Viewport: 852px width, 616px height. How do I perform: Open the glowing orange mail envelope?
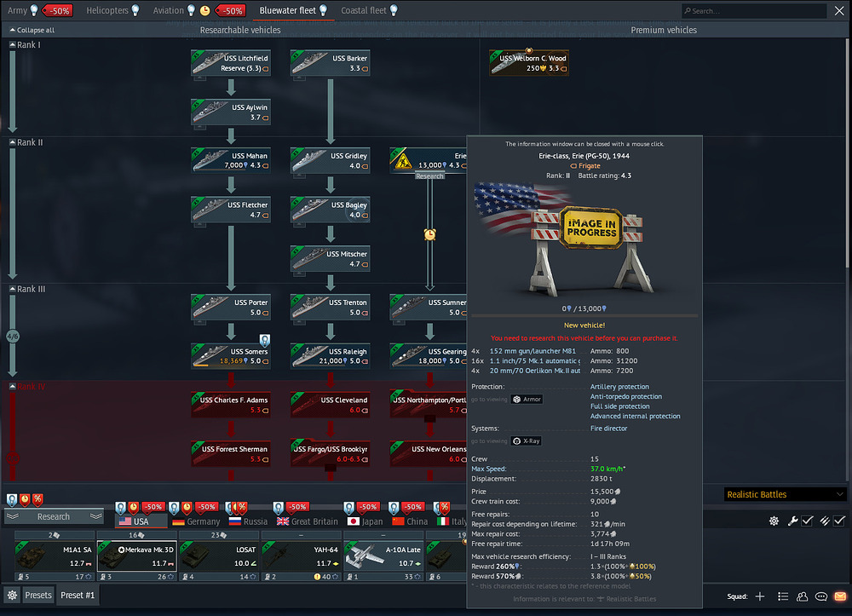[841, 596]
